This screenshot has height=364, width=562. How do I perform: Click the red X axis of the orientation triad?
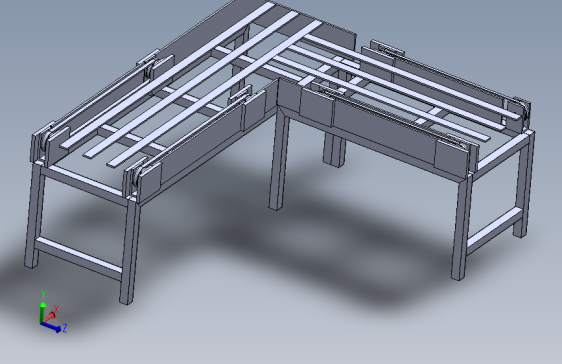(50, 317)
